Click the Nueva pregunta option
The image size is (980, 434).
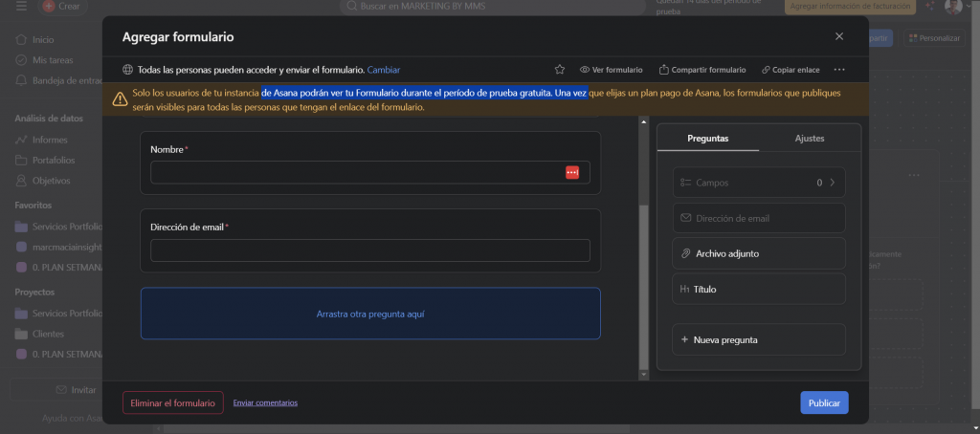[759, 339]
